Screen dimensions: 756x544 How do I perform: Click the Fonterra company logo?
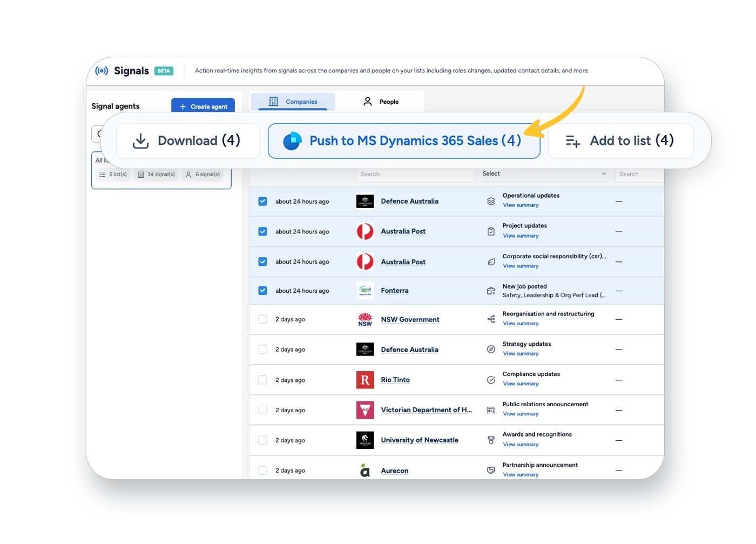pos(365,291)
